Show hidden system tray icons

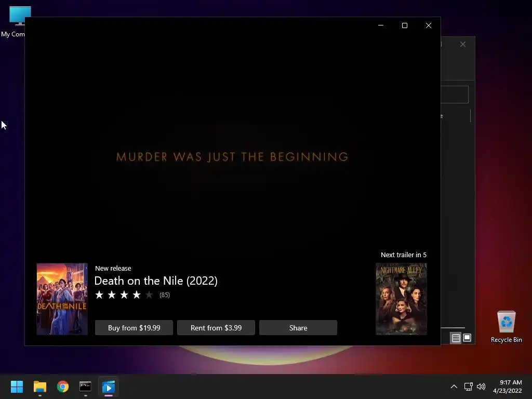(x=454, y=387)
